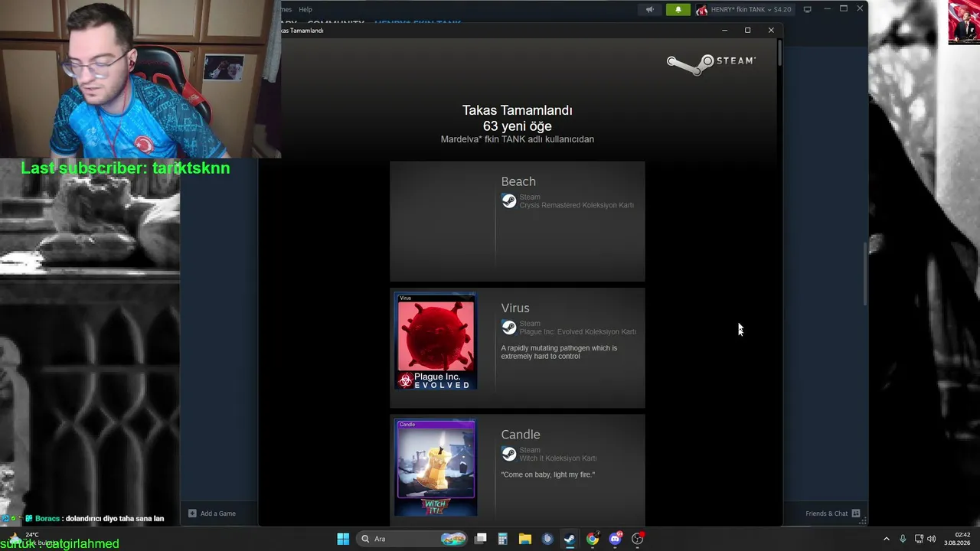980x551 pixels.
Task: Click 'Crysis Remastered Koleksiyon Kartı' text
Action: click(x=577, y=205)
